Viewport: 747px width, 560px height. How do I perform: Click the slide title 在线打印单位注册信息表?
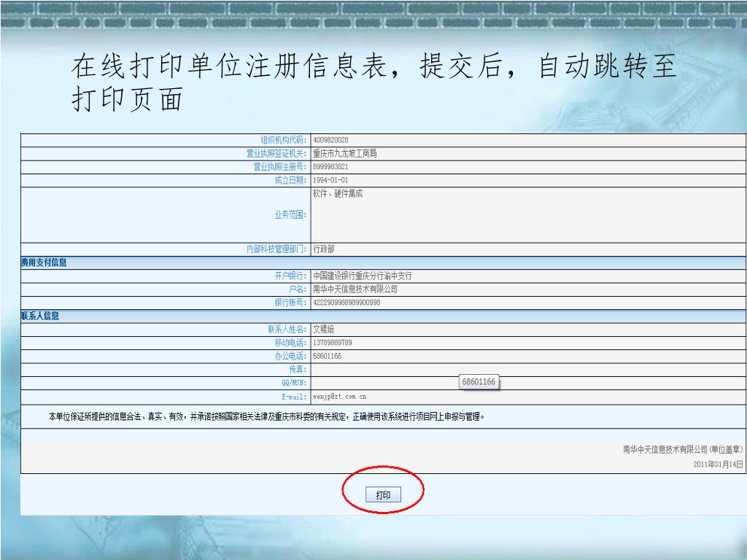pos(374,82)
